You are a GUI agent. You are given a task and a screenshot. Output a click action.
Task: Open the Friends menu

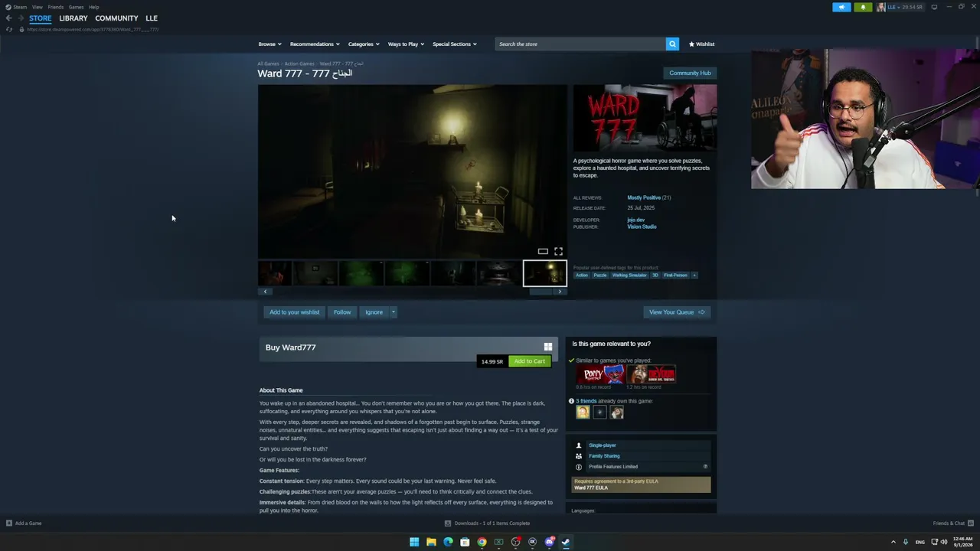pyautogui.click(x=56, y=7)
